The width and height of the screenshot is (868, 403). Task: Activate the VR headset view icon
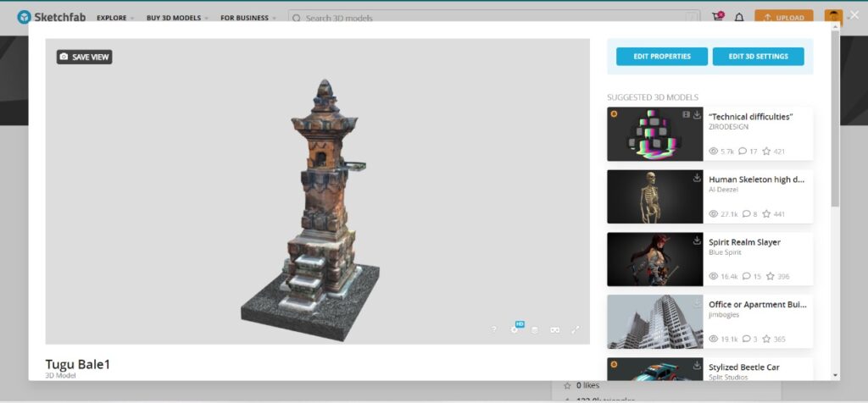(x=554, y=329)
